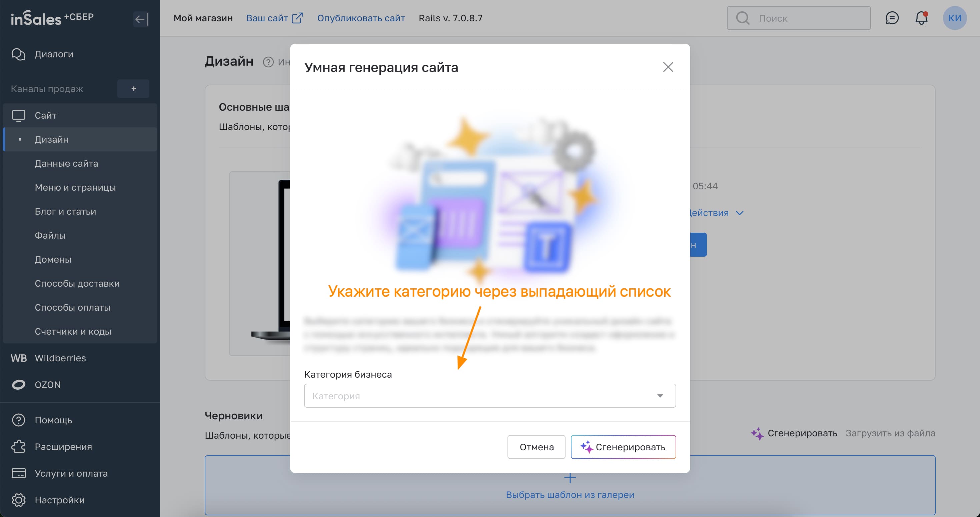Image resolution: width=980 pixels, height=517 pixels.
Task: Open the OZON sales channel
Action: point(48,385)
